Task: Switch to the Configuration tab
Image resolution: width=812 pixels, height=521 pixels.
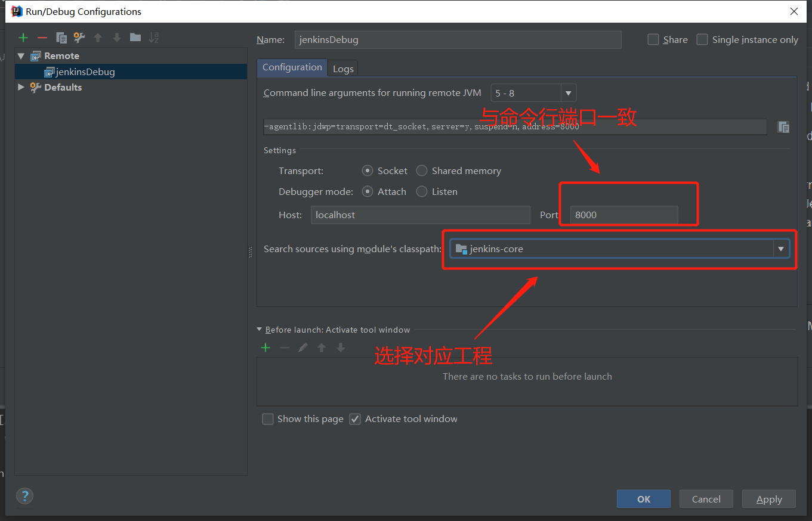Action: coord(292,67)
